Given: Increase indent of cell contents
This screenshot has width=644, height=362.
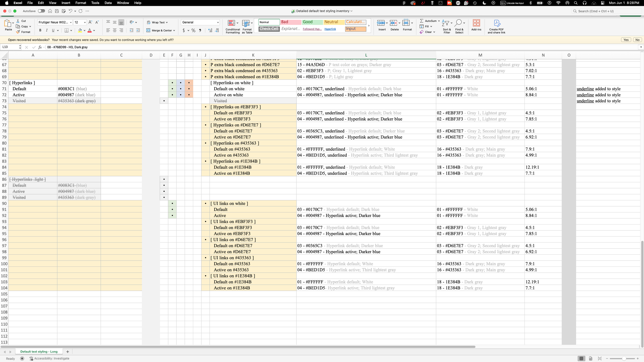Looking at the screenshot, I should tap(138, 30).
